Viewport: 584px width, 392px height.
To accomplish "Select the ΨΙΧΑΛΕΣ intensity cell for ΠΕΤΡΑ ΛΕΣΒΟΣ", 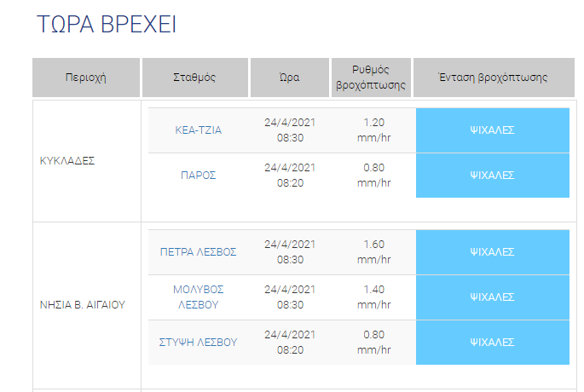I will [492, 252].
